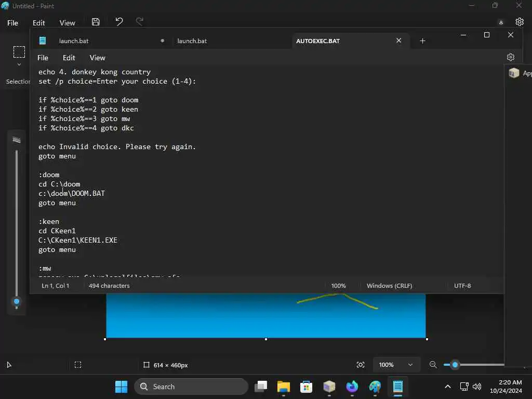Open Paint zoom percentage dropdown

click(396, 365)
